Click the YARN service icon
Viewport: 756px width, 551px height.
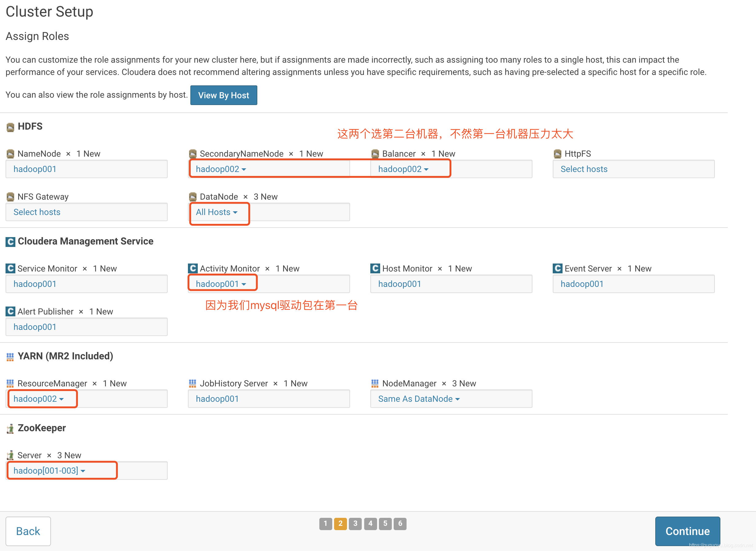pyautogui.click(x=10, y=357)
